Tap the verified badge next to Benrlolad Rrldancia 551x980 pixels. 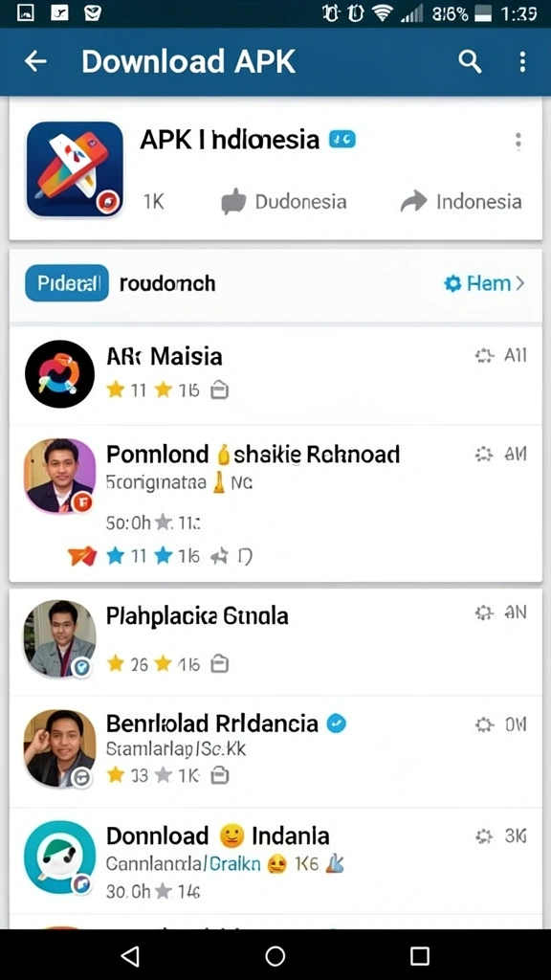coord(337,724)
